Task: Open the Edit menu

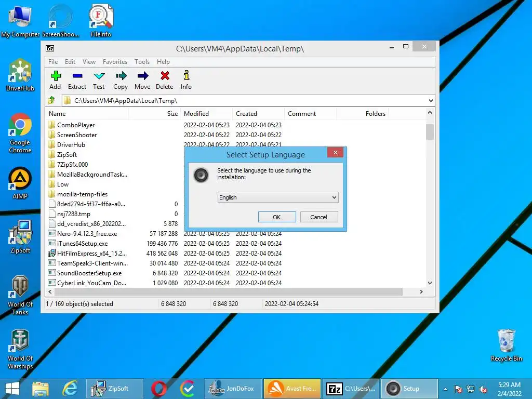Action: 70,62
